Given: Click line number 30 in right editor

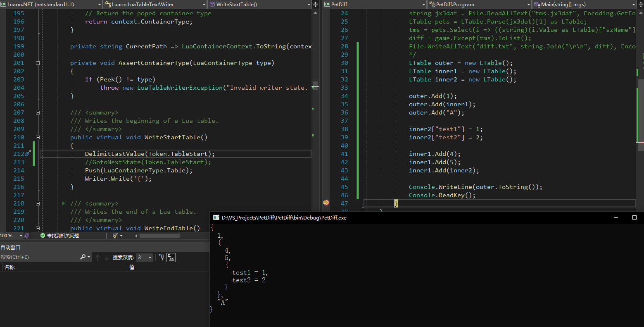Looking at the screenshot, I should point(345,63).
